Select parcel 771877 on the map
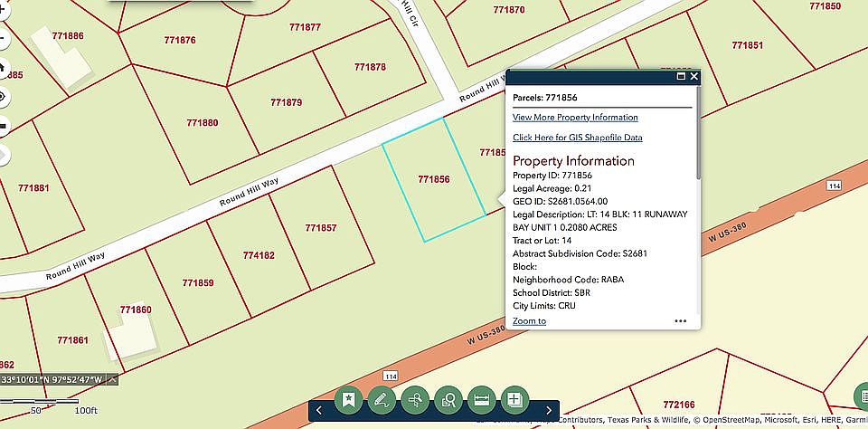The width and height of the screenshot is (868, 429). (x=305, y=27)
